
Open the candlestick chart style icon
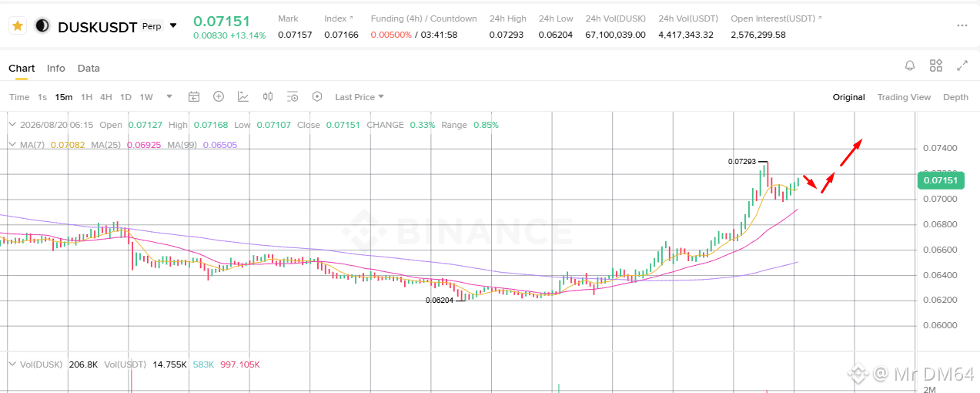268,97
